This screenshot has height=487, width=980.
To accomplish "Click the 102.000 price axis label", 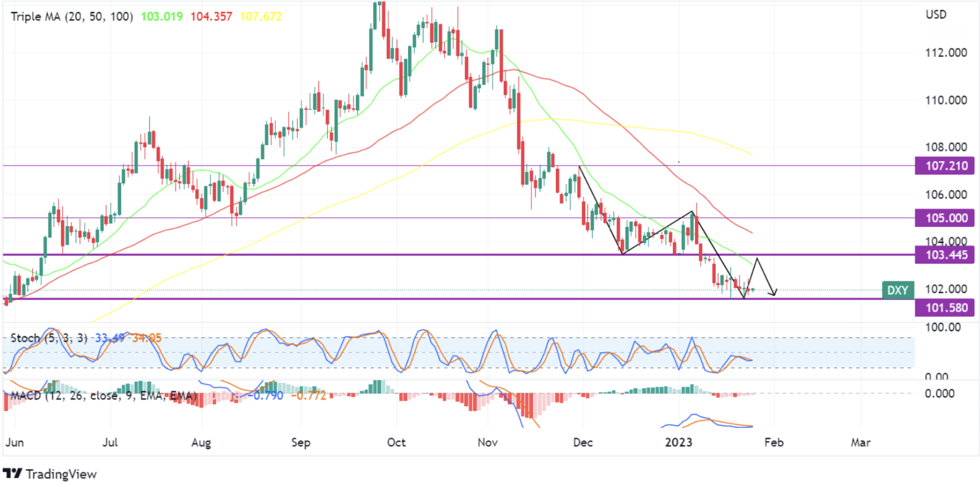I will (x=946, y=289).
